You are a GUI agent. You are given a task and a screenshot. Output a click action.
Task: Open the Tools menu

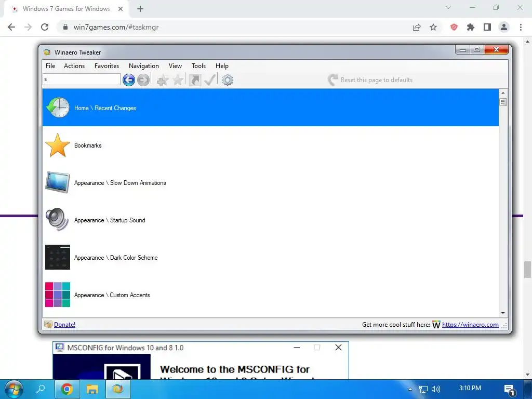coord(199,66)
